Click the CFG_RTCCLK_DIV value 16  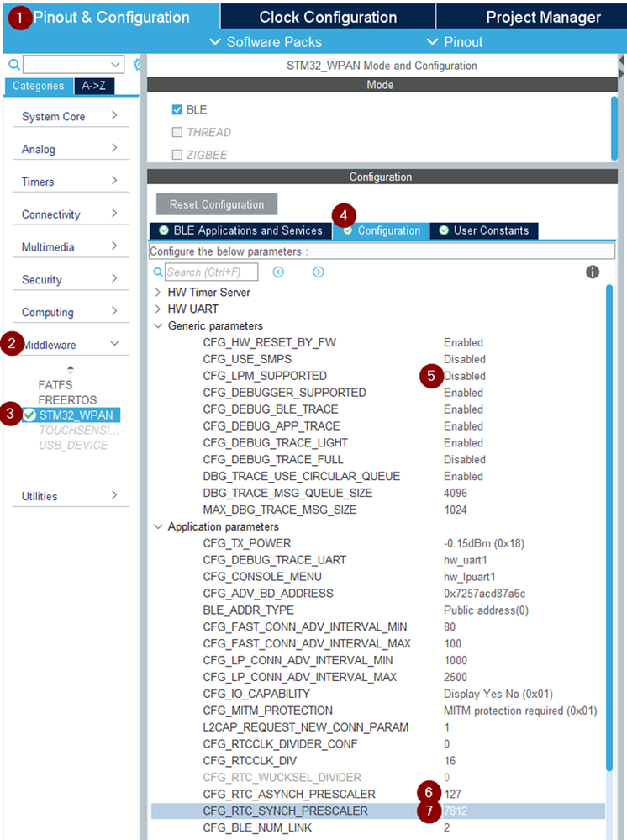tap(449, 761)
